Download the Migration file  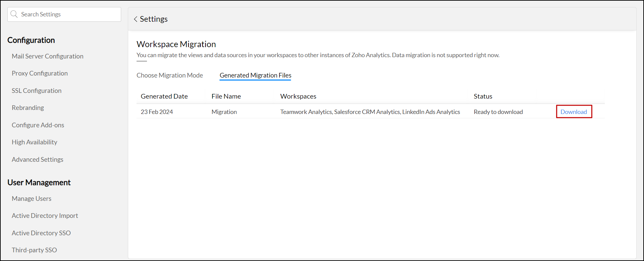click(x=574, y=112)
